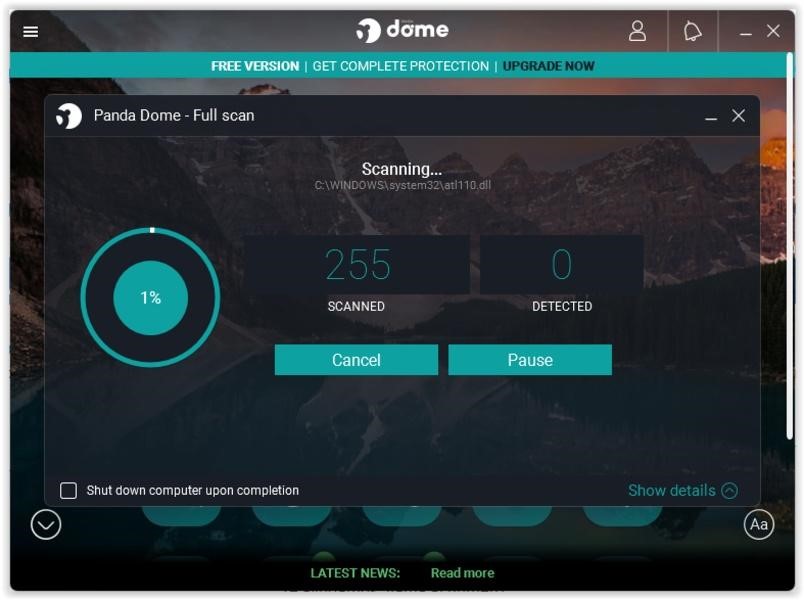Pause the full scan

click(x=530, y=359)
